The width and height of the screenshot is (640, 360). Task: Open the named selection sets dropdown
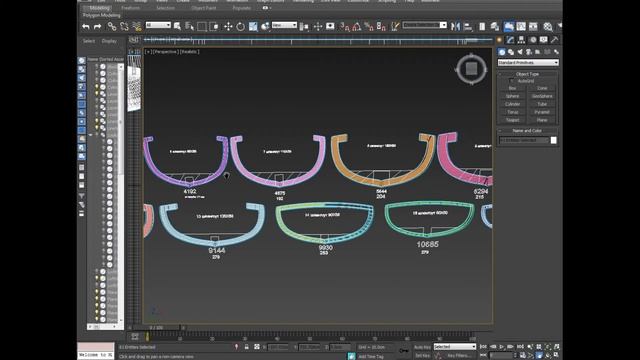point(424,25)
